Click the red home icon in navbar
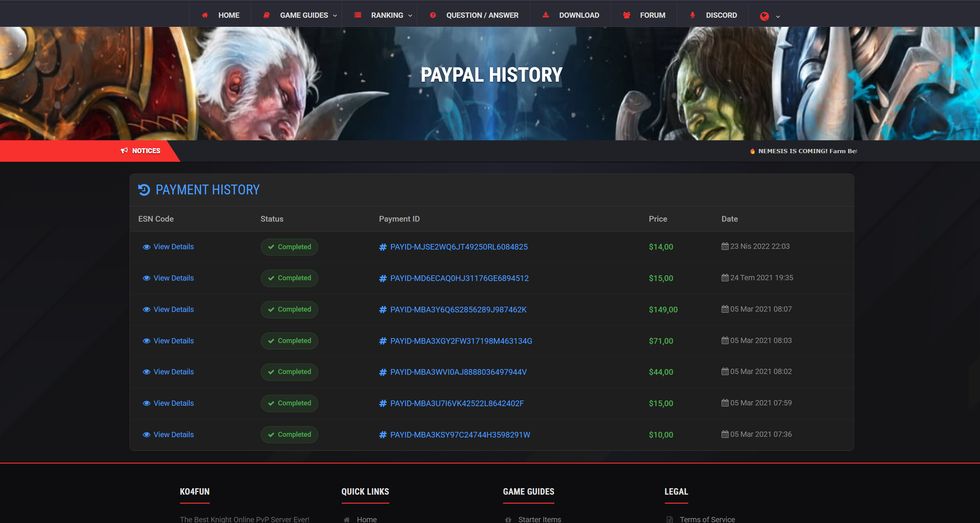 point(205,15)
